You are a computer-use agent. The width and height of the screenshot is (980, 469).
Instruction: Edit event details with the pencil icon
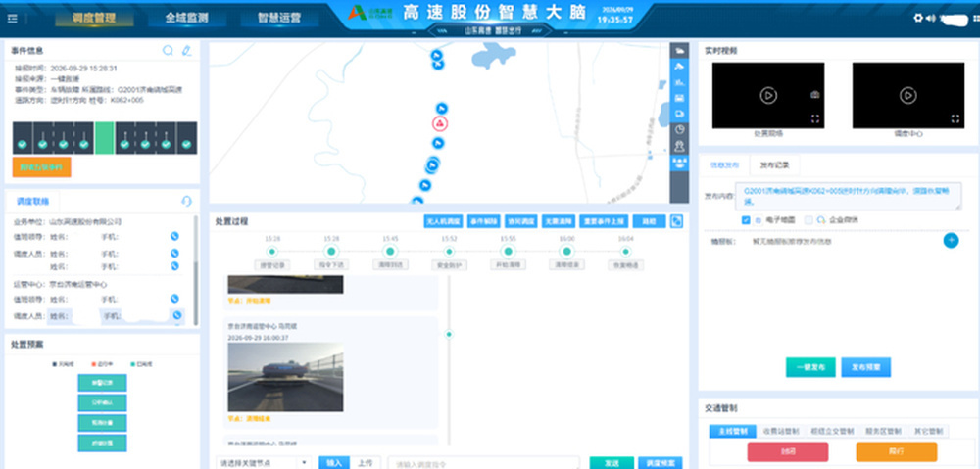(186, 51)
